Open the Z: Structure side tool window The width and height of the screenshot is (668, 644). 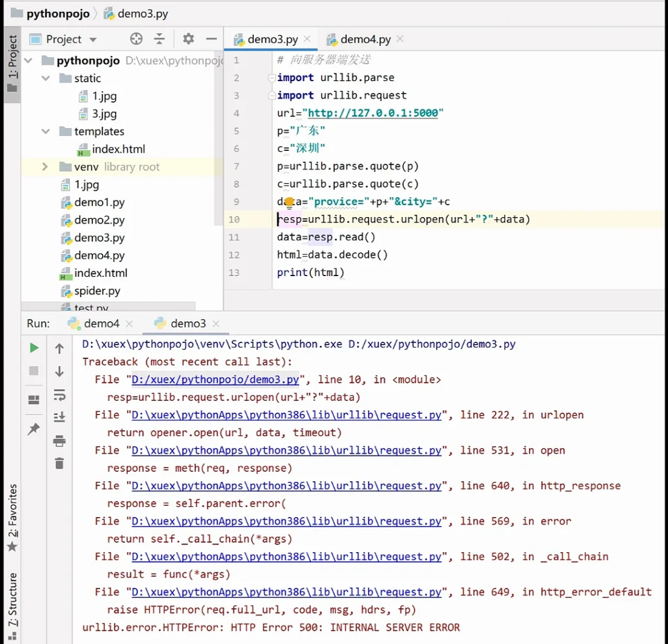[x=13, y=606]
